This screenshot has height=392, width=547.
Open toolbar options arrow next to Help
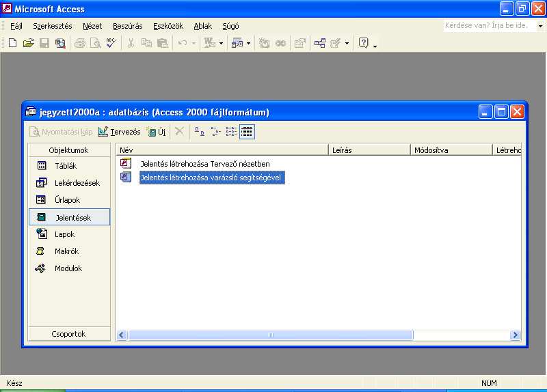(x=375, y=46)
